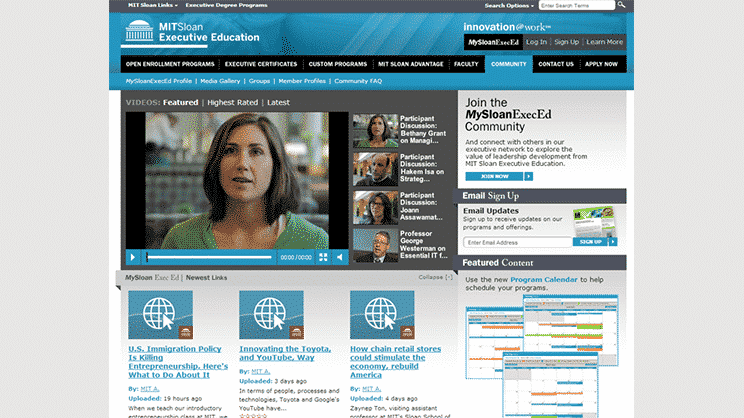Open the Program Calendar link
744x418 pixels.
click(x=544, y=279)
